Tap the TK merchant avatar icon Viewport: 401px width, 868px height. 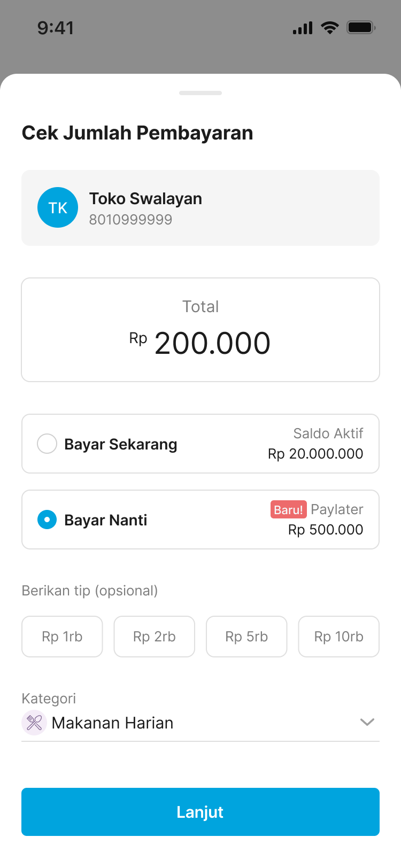58,207
